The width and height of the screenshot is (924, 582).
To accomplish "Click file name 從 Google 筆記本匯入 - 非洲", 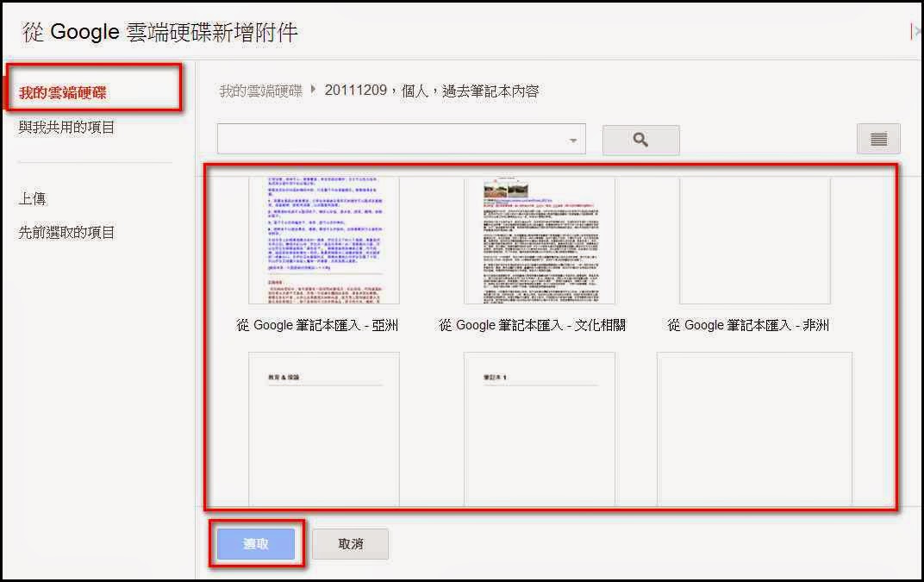I will click(748, 325).
